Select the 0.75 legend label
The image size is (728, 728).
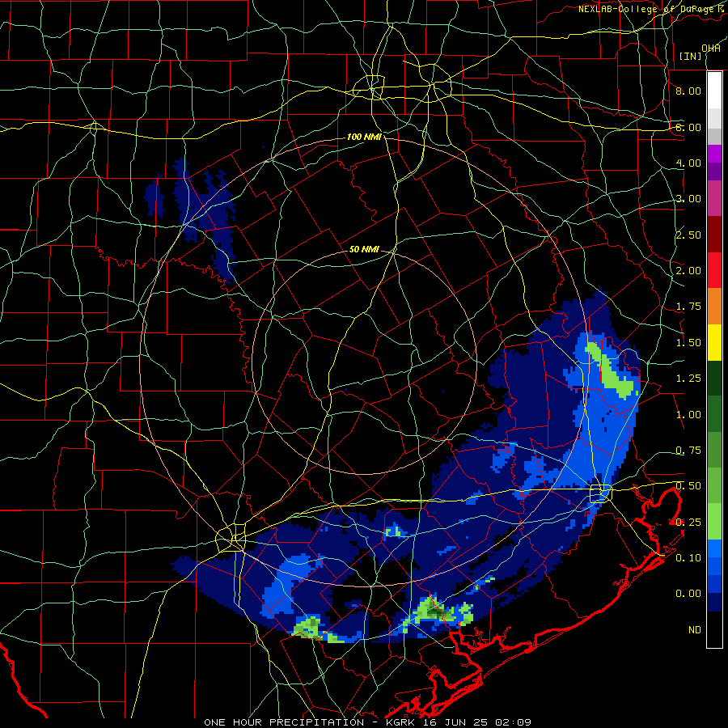(x=688, y=451)
